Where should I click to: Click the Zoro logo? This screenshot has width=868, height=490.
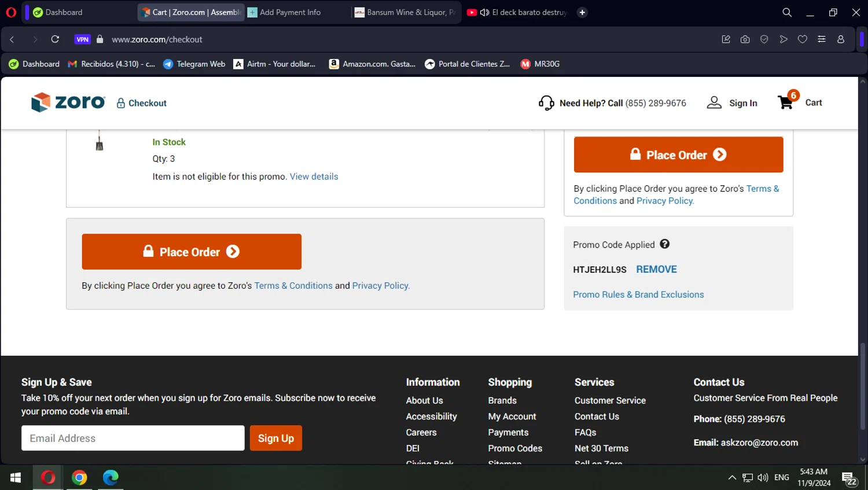pyautogui.click(x=68, y=102)
